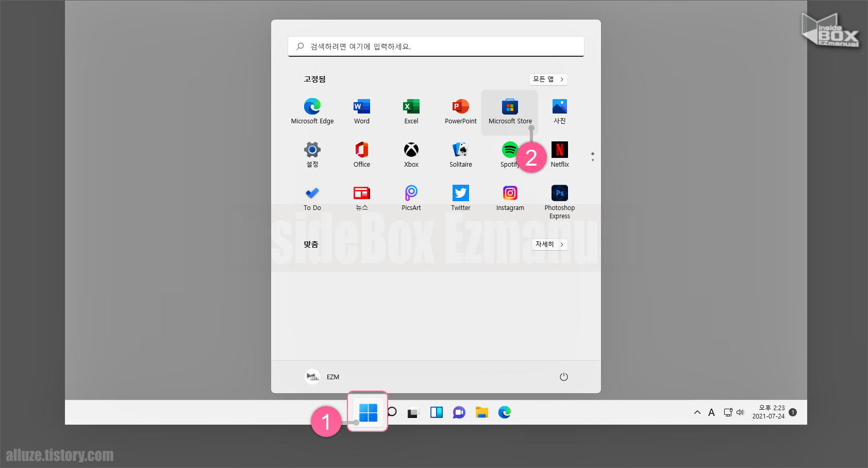Launch the Office app
Image resolution: width=868 pixels, height=468 pixels.
click(362, 155)
